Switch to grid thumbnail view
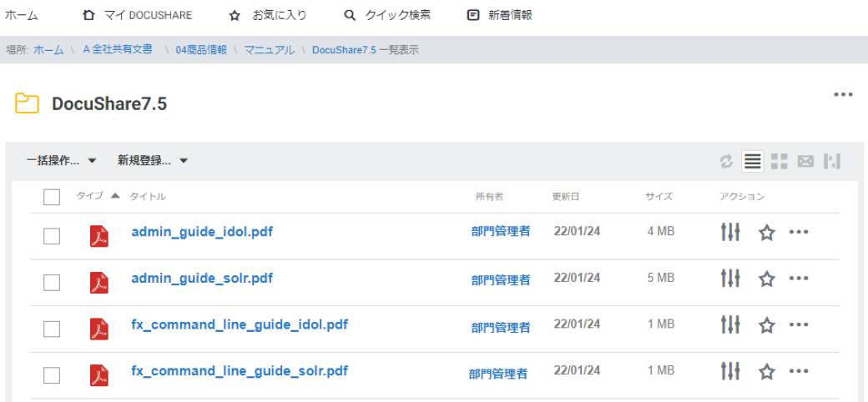The height and width of the screenshot is (402, 868). tap(780, 162)
